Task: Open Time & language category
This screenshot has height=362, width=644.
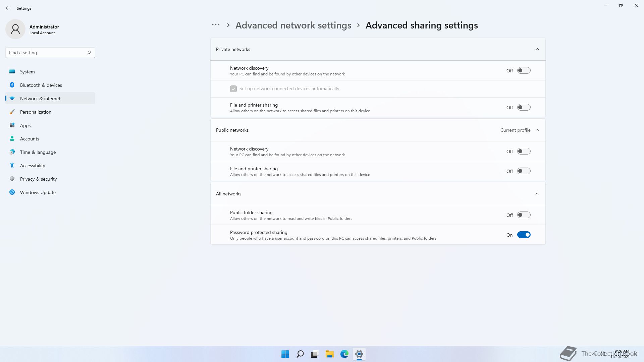Action: [x=50, y=152]
